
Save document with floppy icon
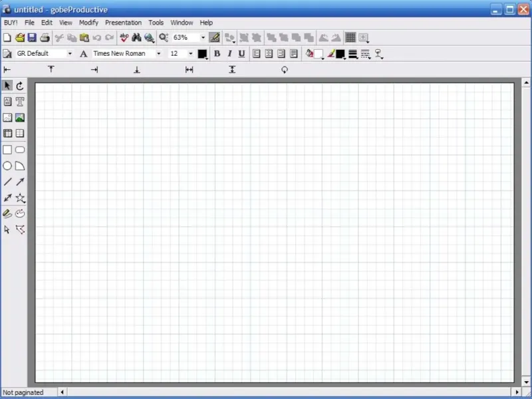(32, 37)
